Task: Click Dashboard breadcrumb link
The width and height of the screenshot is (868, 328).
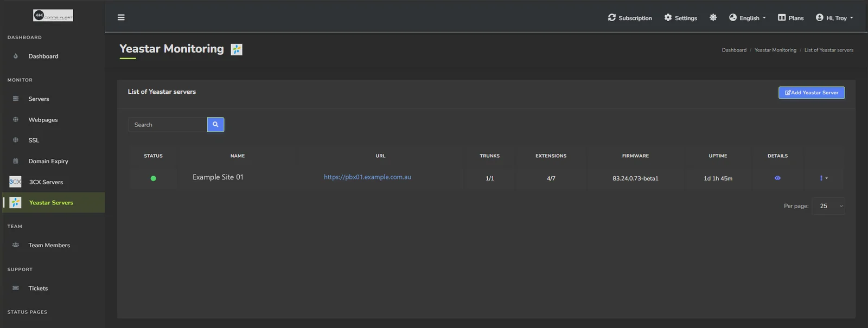Action: [x=734, y=50]
